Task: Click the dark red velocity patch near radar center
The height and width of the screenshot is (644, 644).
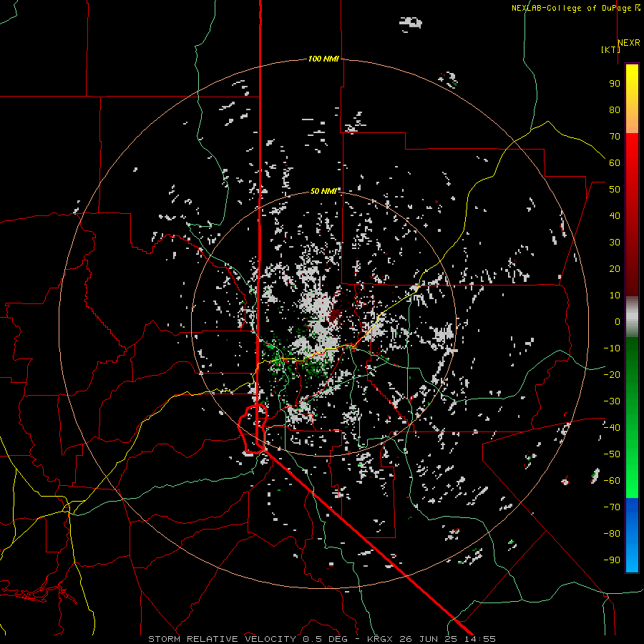Action: pos(336,315)
